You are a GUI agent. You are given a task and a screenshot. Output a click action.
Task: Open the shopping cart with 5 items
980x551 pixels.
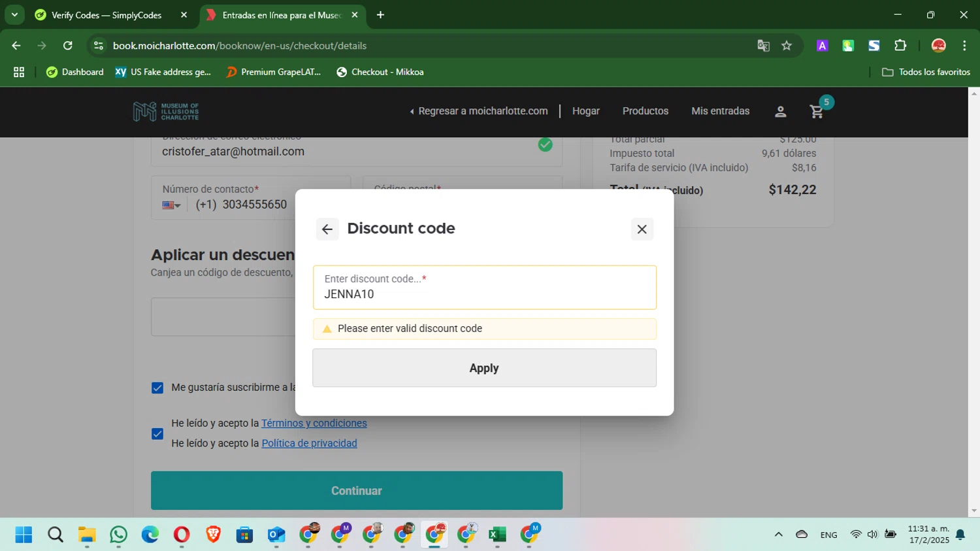pos(817,111)
